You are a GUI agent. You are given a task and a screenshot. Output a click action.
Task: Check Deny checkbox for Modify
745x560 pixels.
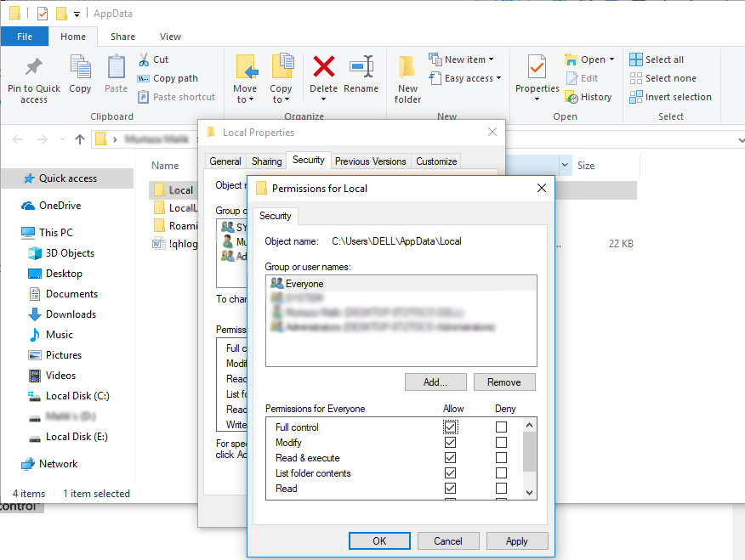[501, 442]
